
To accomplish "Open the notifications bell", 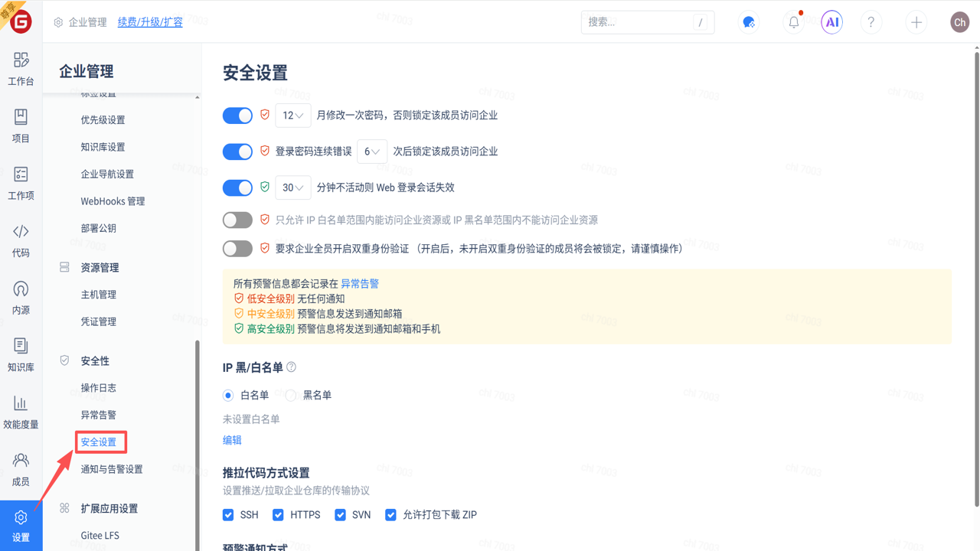I will point(794,22).
